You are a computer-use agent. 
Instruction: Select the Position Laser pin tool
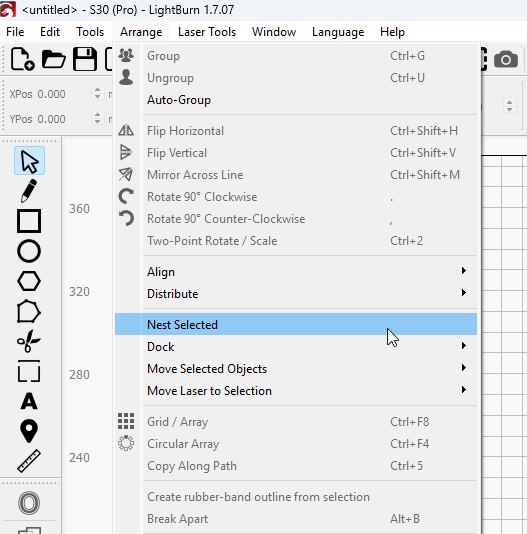pyautogui.click(x=29, y=431)
